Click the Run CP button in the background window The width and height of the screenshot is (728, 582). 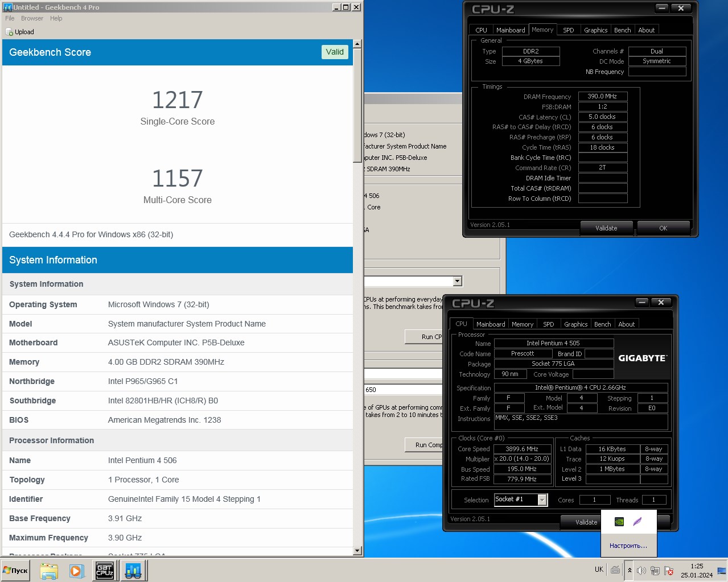click(424, 337)
